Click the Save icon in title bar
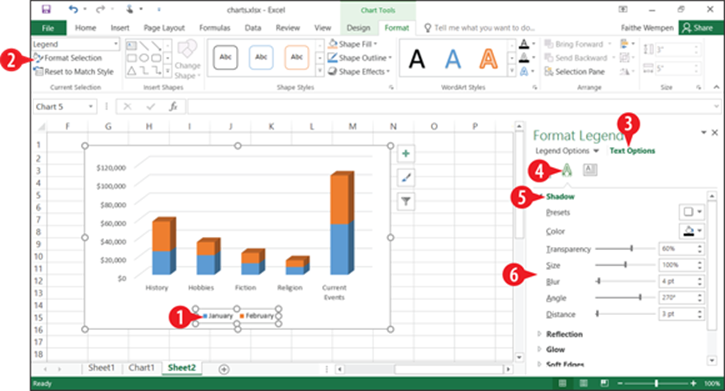725x391 pixels. click(46, 9)
